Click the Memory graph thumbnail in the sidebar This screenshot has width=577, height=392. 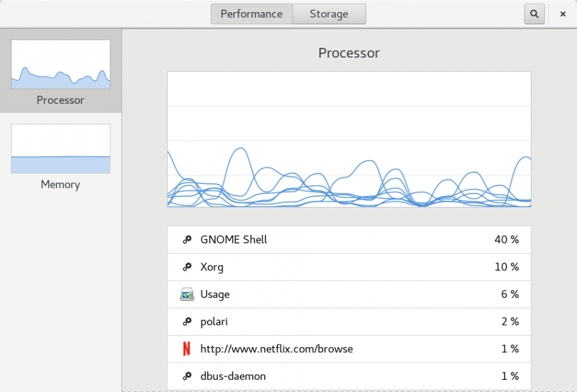pos(60,148)
